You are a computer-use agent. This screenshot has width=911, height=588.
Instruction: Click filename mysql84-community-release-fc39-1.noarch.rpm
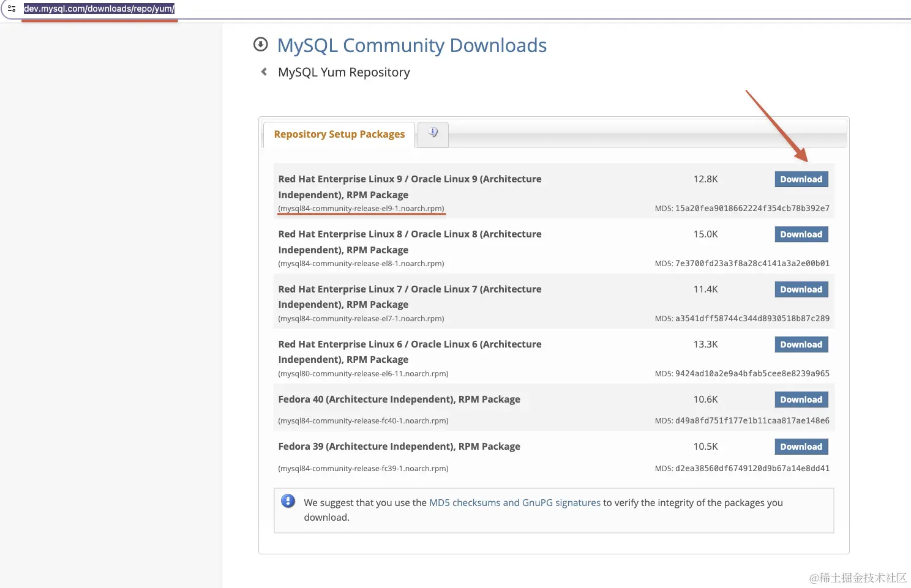(363, 469)
